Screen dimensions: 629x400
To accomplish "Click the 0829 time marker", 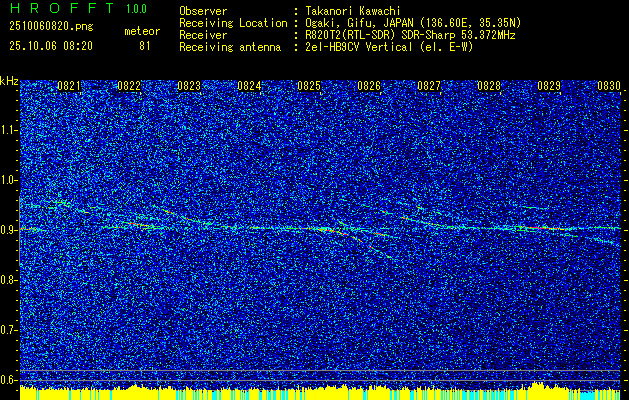I will coord(549,86).
